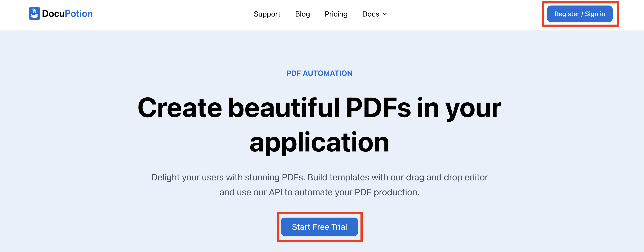Screen dimensions: 644x252
Task: Open the Pricing page
Action: 336,14
